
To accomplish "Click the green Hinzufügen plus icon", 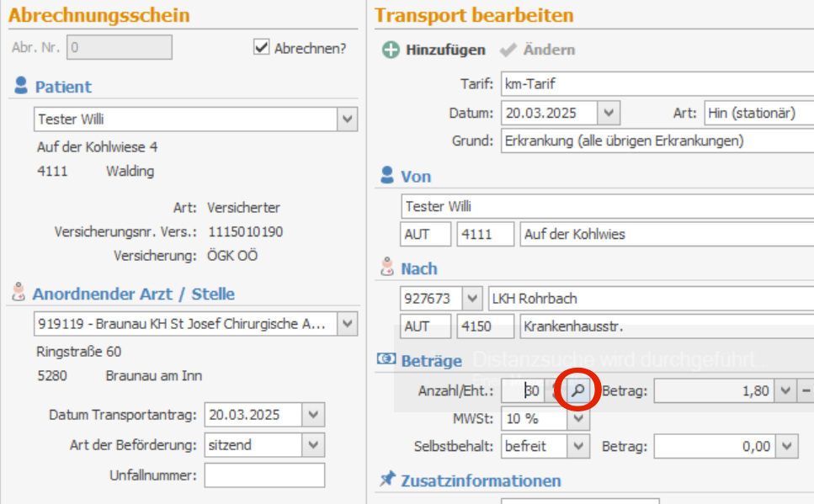I will tap(391, 50).
